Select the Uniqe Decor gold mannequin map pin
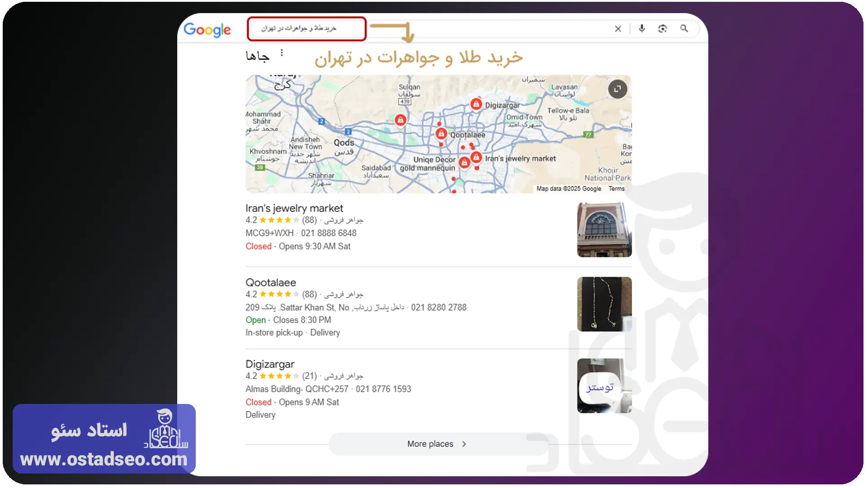This screenshot has width=868, height=488. point(464,163)
